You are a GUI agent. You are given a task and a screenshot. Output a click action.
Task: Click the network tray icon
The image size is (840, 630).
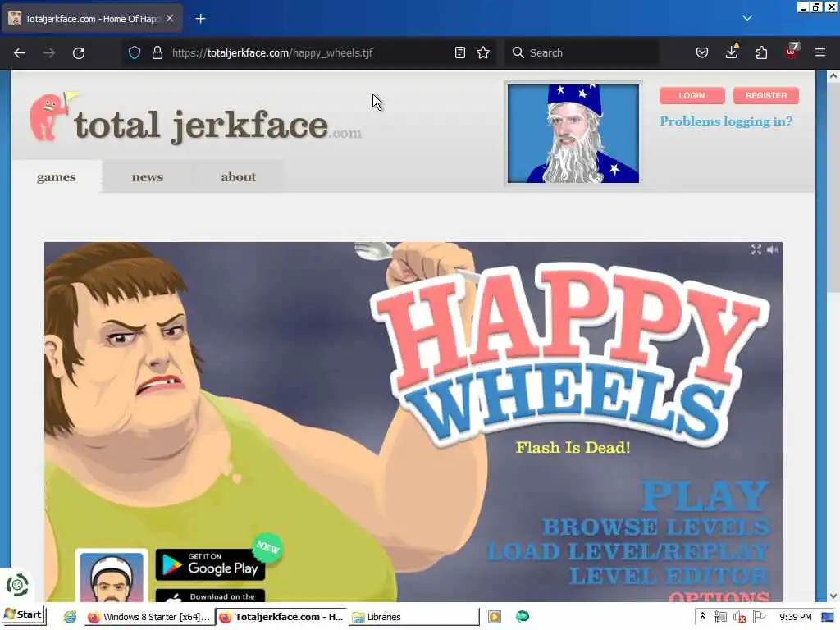click(720, 617)
